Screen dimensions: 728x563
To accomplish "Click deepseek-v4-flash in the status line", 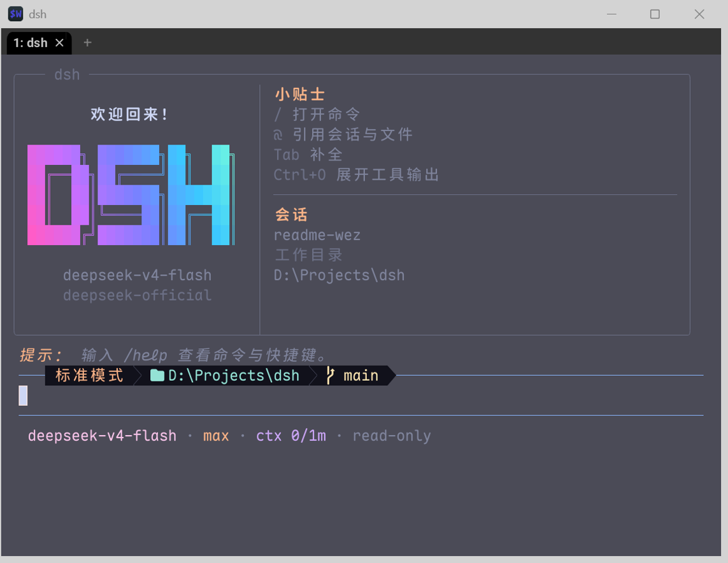I will [x=102, y=436].
